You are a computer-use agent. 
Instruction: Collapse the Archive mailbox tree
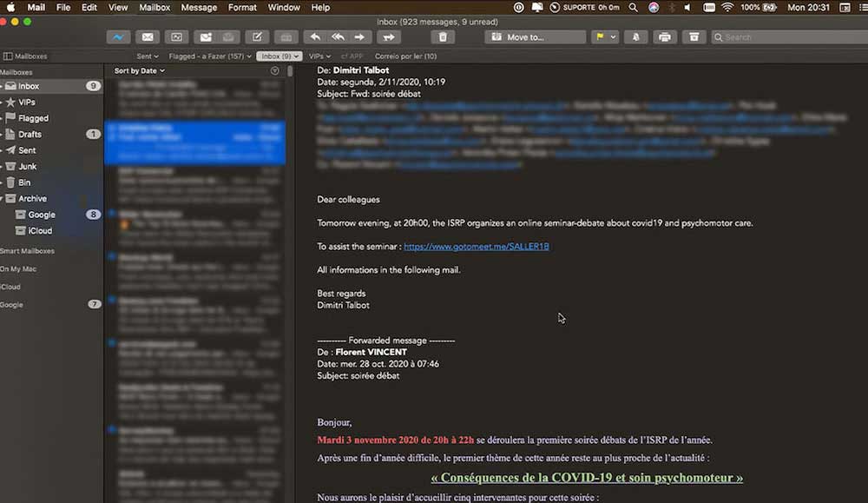click(x=3, y=198)
